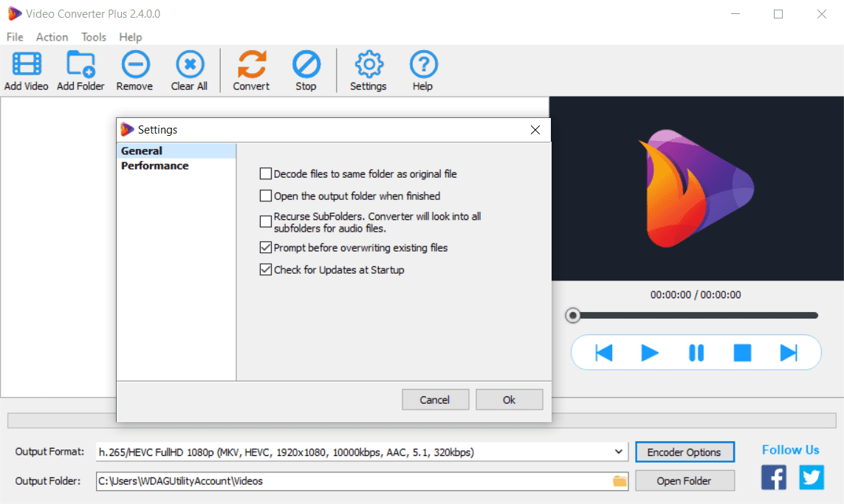The image size is (844, 504).
Task: Pause the video preview
Action: pyautogui.click(x=696, y=353)
